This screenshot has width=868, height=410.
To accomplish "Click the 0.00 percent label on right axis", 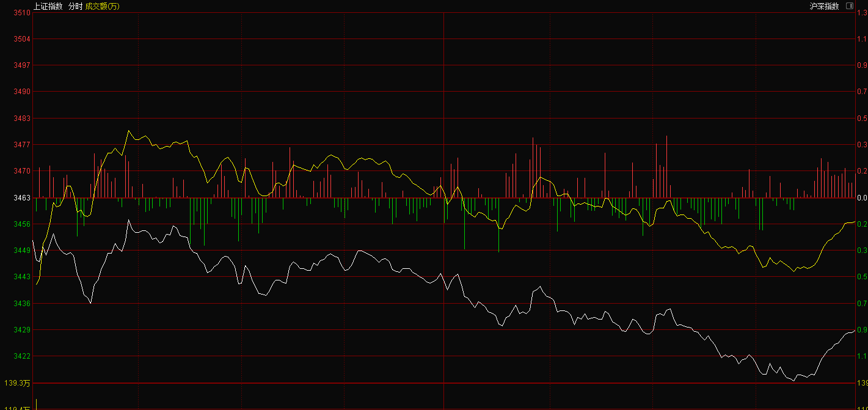I will (862, 198).
